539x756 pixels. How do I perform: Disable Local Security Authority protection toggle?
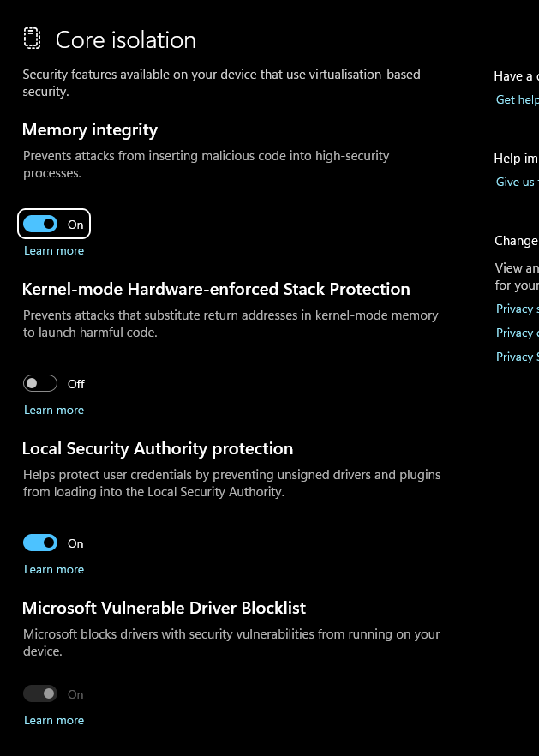click(40, 543)
